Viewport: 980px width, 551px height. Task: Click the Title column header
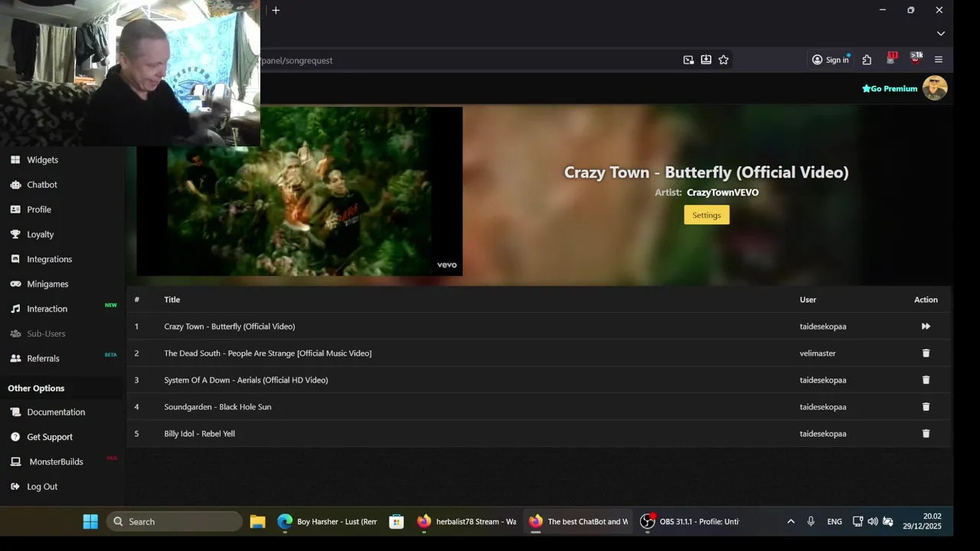coord(171,299)
